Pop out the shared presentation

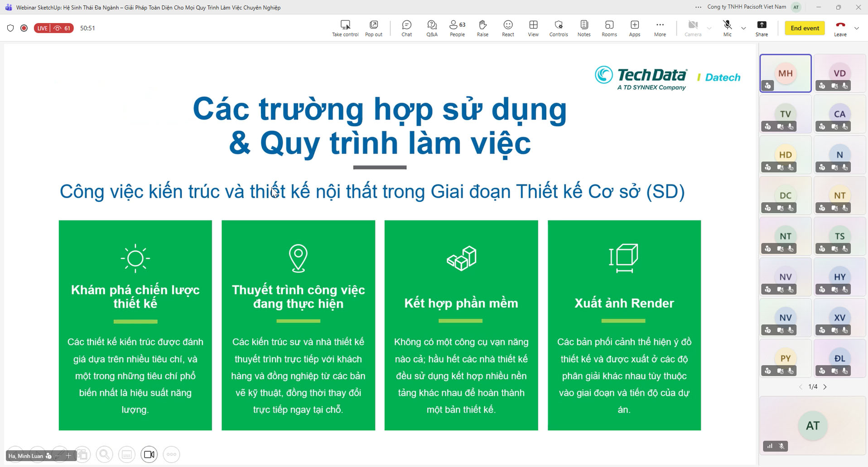point(374,28)
